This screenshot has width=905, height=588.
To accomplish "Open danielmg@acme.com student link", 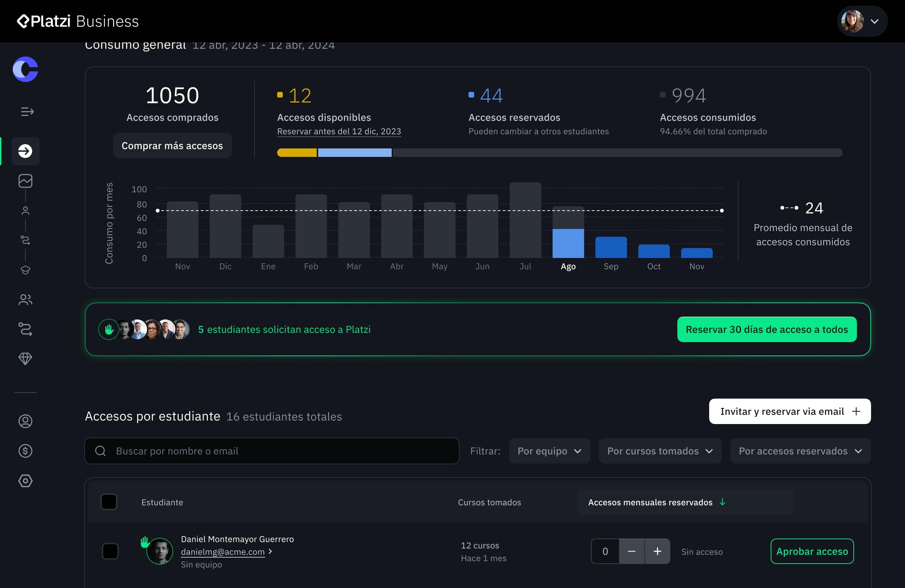I will coord(222,552).
